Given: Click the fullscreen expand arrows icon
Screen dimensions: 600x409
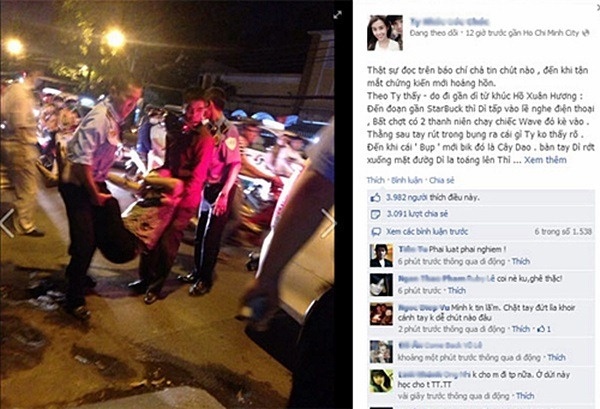Looking at the screenshot, I should [338, 15].
